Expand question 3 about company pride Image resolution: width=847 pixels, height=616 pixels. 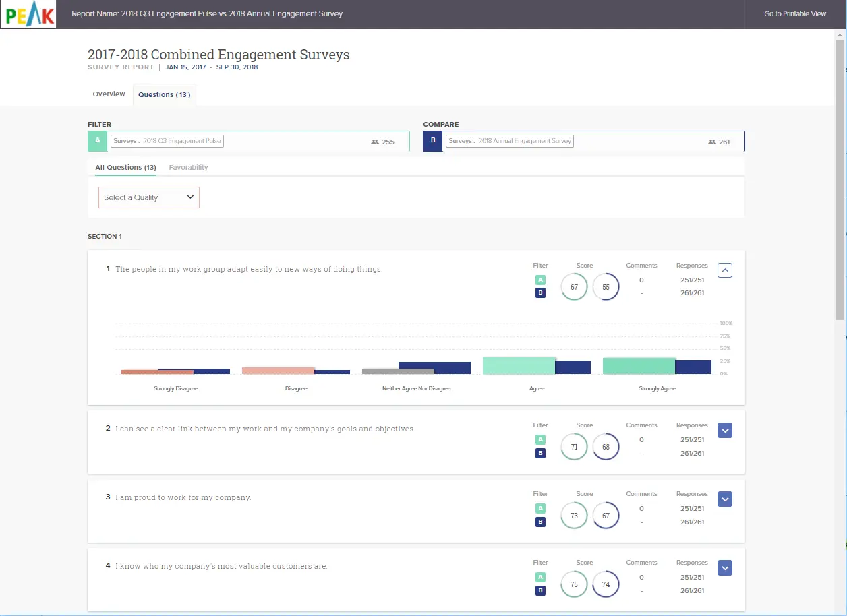pyautogui.click(x=725, y=499)
